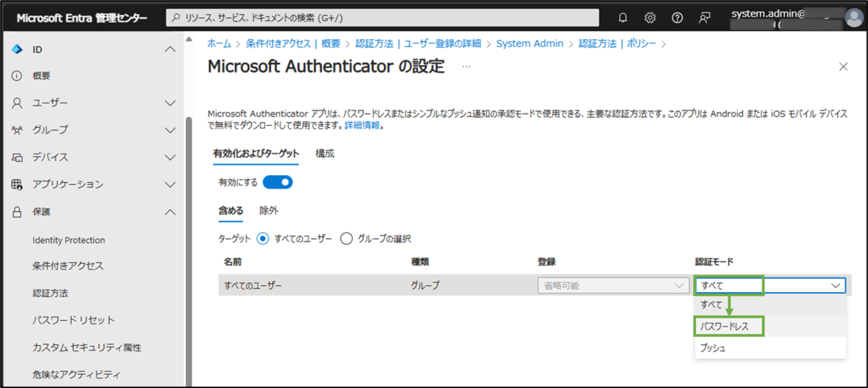Viewport: 868px width, 388px height.
Task: Expand the アプリケーション section chevron
Action: [170, 184]
